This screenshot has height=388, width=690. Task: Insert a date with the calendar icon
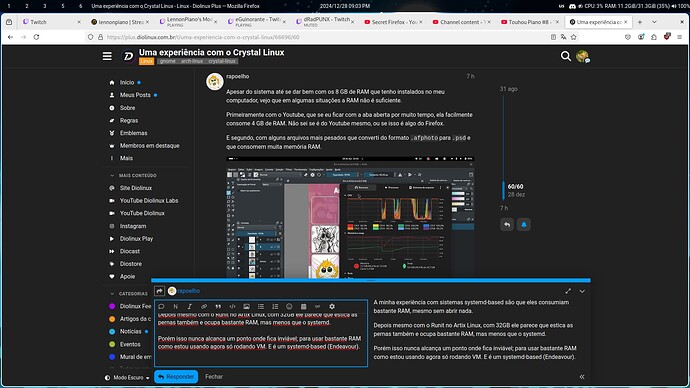[x=303, y=307]
